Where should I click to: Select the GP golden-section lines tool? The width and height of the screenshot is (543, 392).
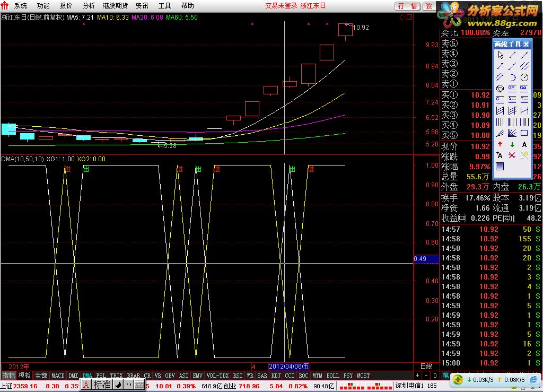tap(512, 88)
